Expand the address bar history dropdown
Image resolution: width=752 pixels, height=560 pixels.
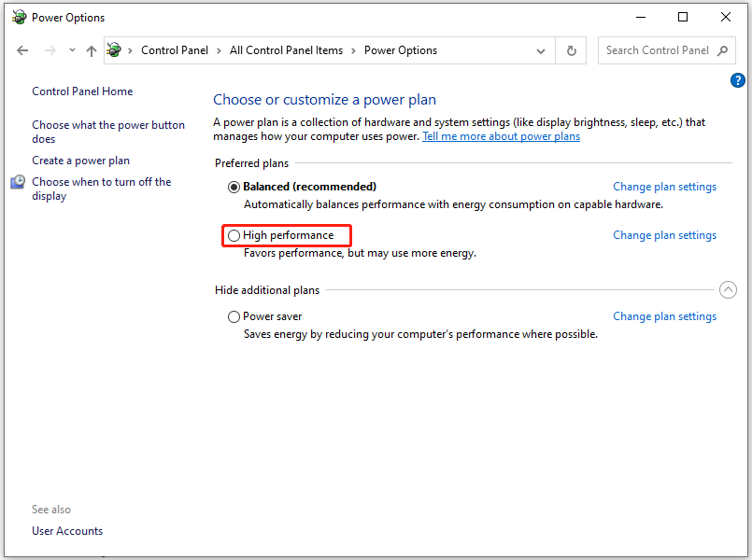pos(541,50)
